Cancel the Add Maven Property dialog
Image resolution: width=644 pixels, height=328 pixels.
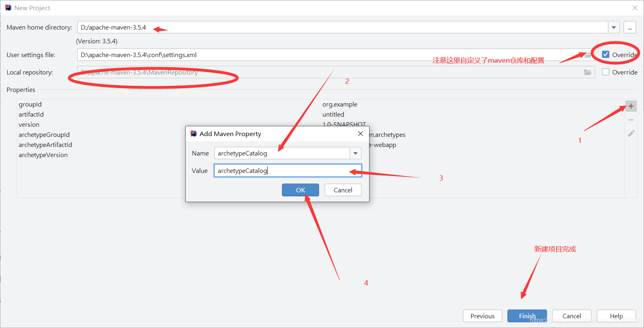coord(343,190)
